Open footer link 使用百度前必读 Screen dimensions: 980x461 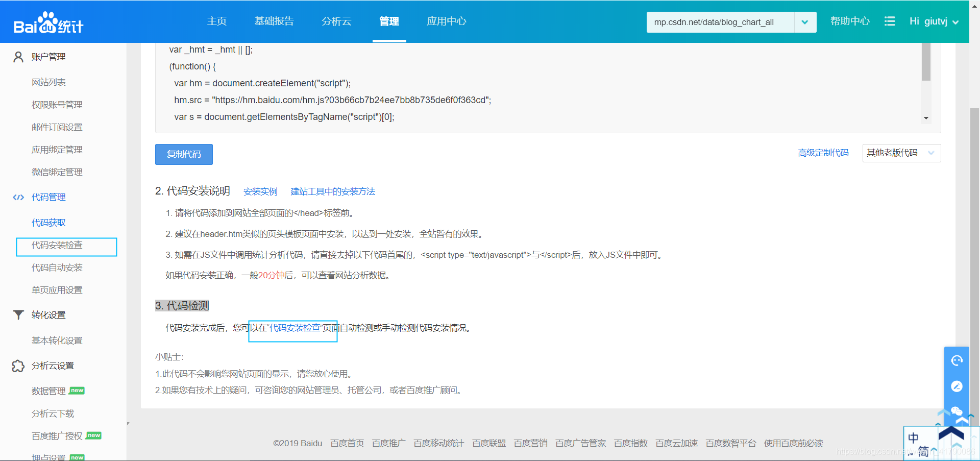(x=794, y=443)
